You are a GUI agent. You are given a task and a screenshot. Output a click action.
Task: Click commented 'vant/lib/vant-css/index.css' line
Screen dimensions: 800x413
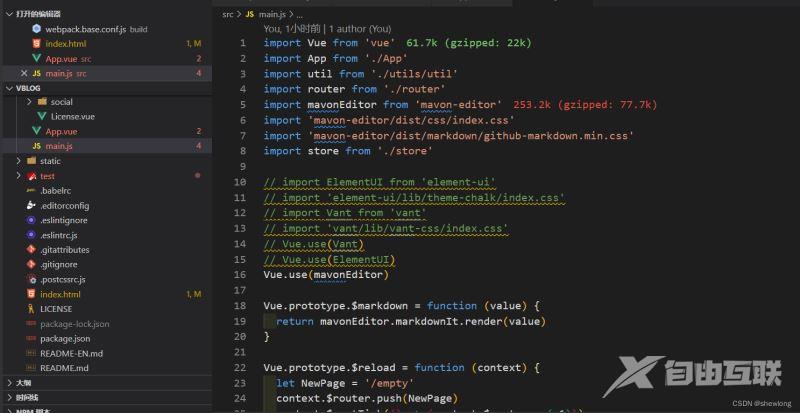point(386,228)
